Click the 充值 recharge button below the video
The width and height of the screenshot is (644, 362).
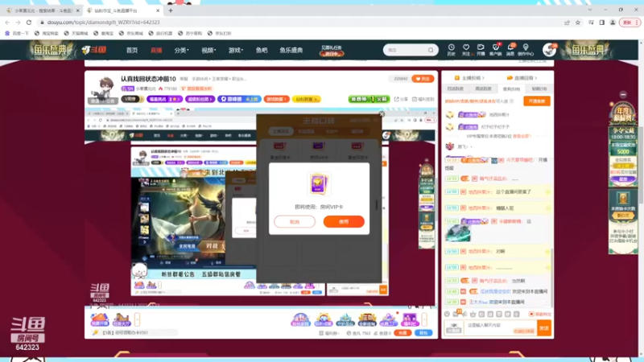pos(402,333)
